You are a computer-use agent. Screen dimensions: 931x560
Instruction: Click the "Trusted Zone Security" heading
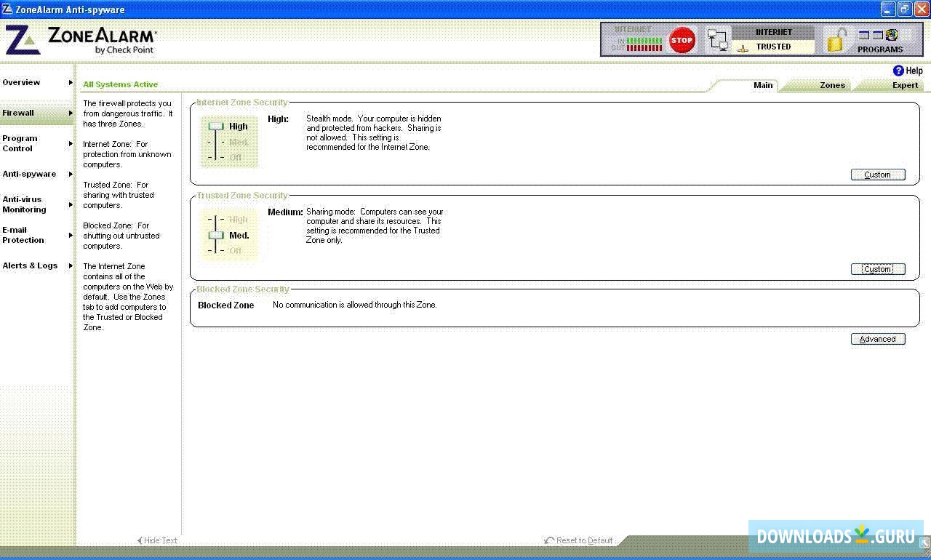pyautogui.click(x=242, y=196)
